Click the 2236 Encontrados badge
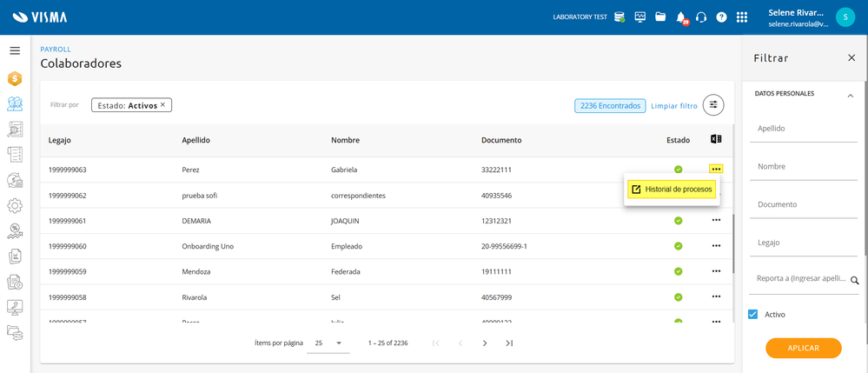 click(x=610, y=105)
